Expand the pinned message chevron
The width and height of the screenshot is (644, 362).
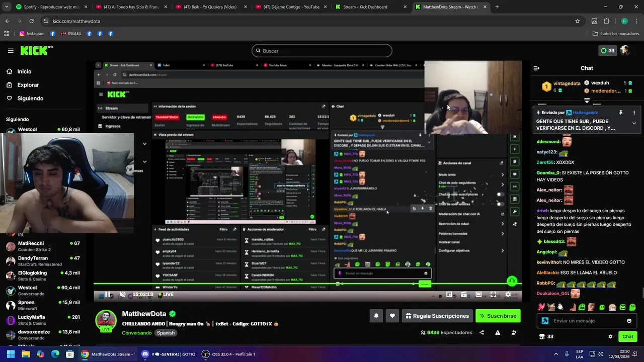[x=634, y=123]
